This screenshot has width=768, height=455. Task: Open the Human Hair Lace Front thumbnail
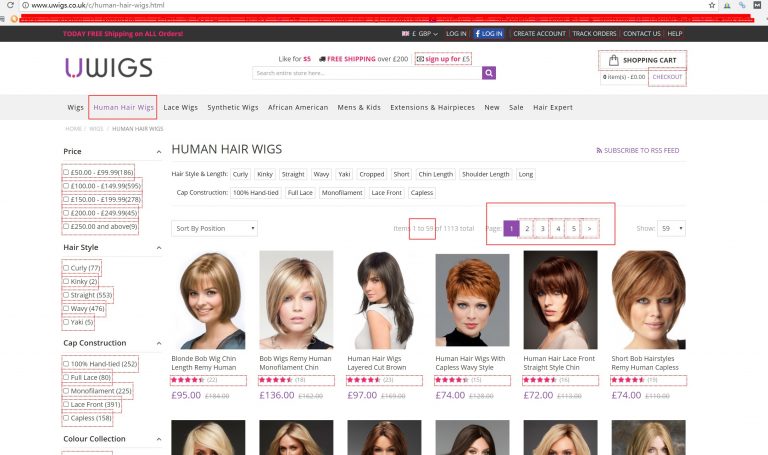click(560, 300)
